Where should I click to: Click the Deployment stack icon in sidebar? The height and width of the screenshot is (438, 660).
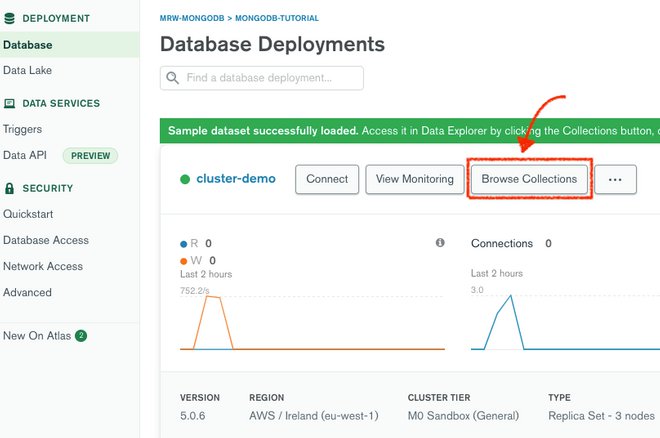[x=11, y=18]
